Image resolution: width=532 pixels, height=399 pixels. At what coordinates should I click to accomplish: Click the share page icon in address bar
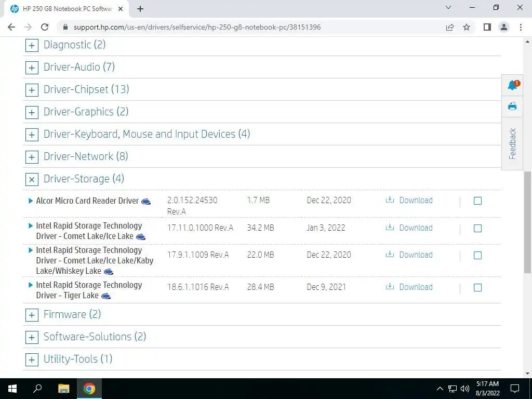coord(450,27)
